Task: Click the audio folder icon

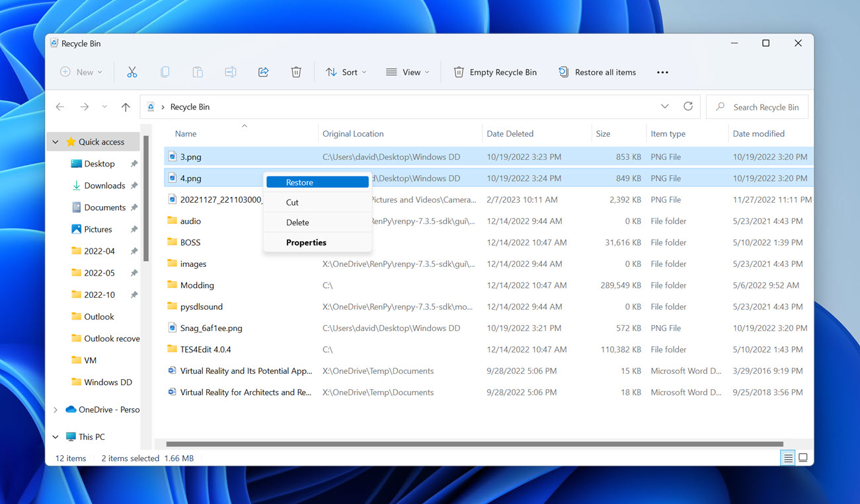Action: tap(173, 221)
